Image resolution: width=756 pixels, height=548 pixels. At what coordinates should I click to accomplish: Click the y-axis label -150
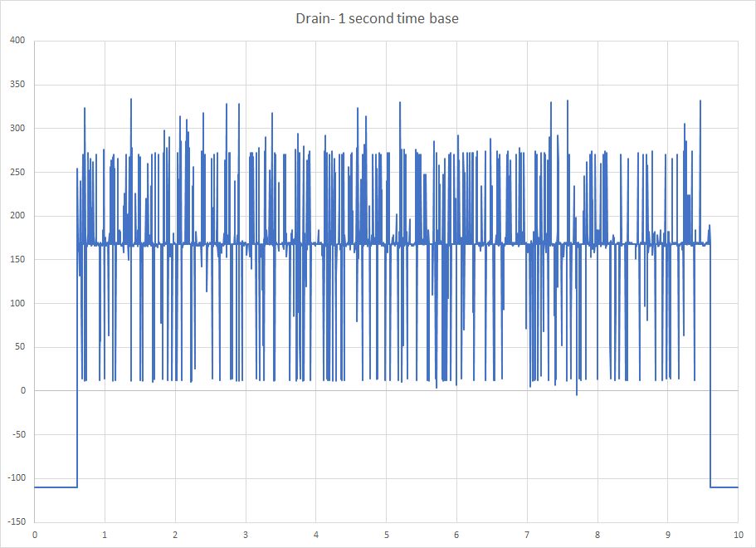pyautogui.click(x=16, y=522)
